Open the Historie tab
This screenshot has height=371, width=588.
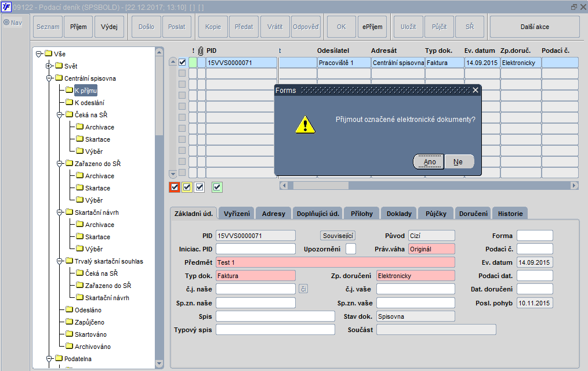click(x=510, y=213)
